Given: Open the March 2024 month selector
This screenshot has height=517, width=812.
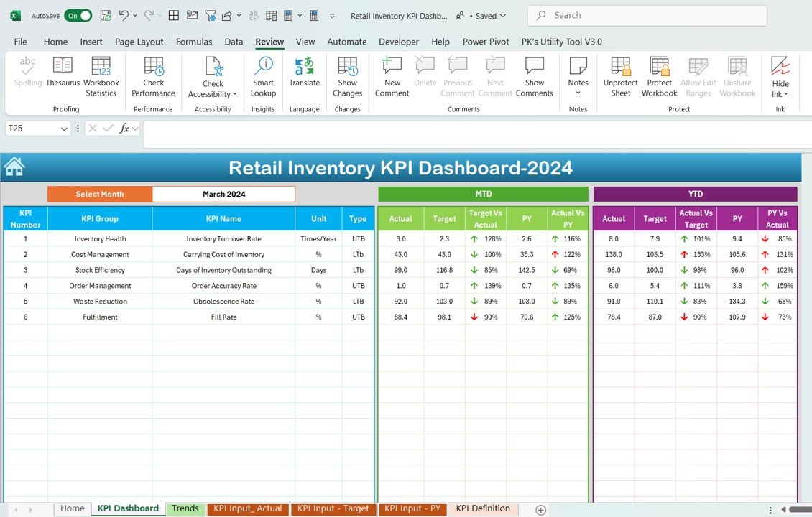Looking at the screenshot, I should 223,194.
